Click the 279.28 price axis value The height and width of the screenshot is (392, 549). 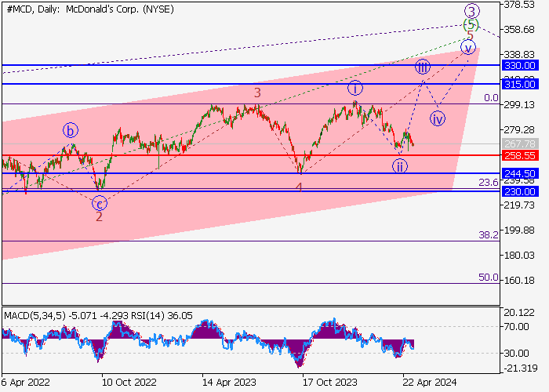tap(519, 130)
